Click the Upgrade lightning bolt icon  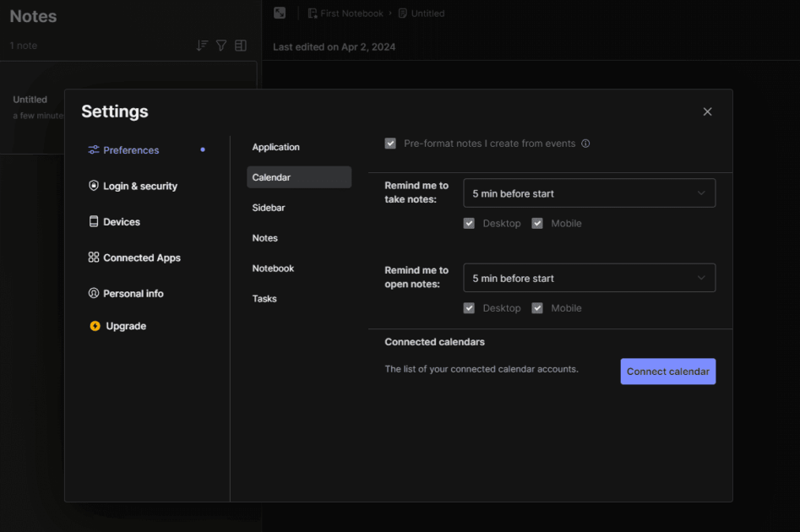(x=95, y=326)
